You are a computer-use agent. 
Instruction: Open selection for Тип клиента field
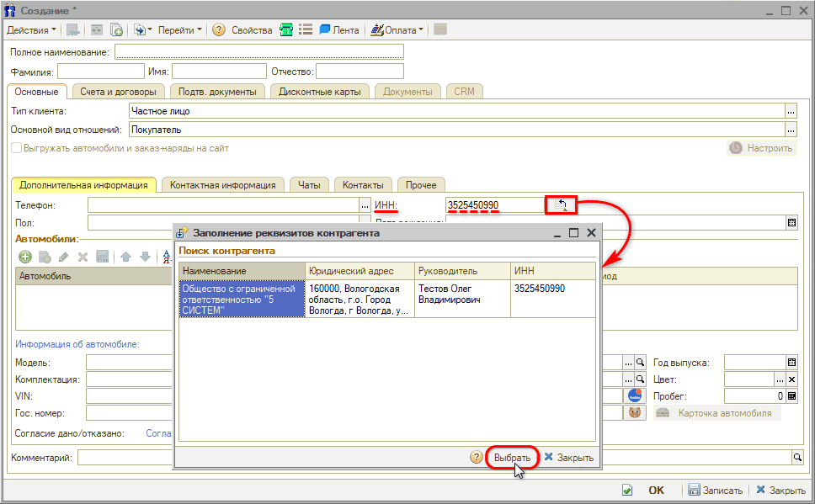click(790, 110)
